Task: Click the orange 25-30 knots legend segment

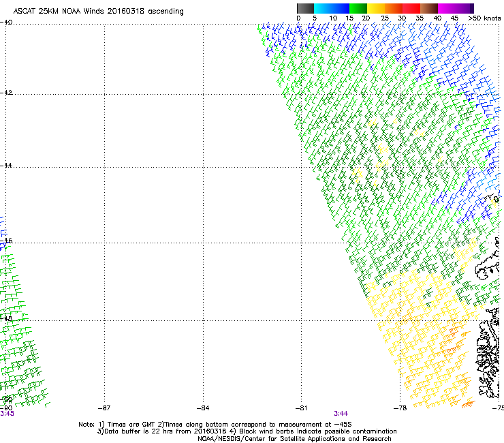Action: (x=394, y=8)
